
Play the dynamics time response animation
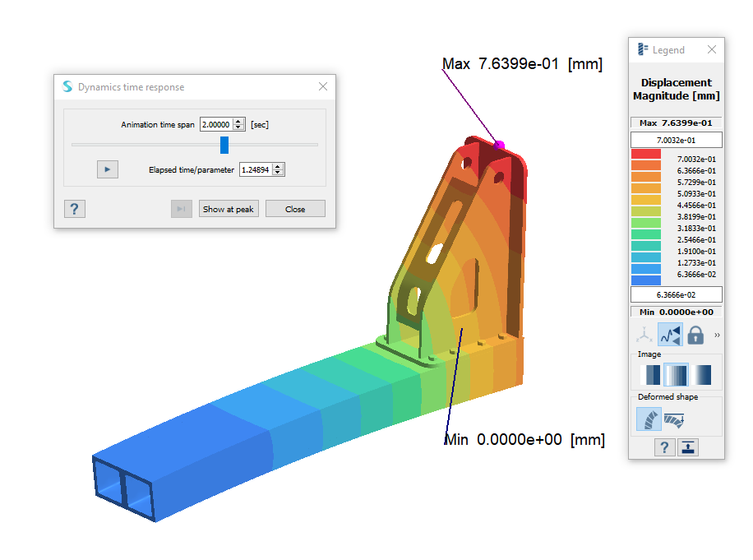(107, 169)
